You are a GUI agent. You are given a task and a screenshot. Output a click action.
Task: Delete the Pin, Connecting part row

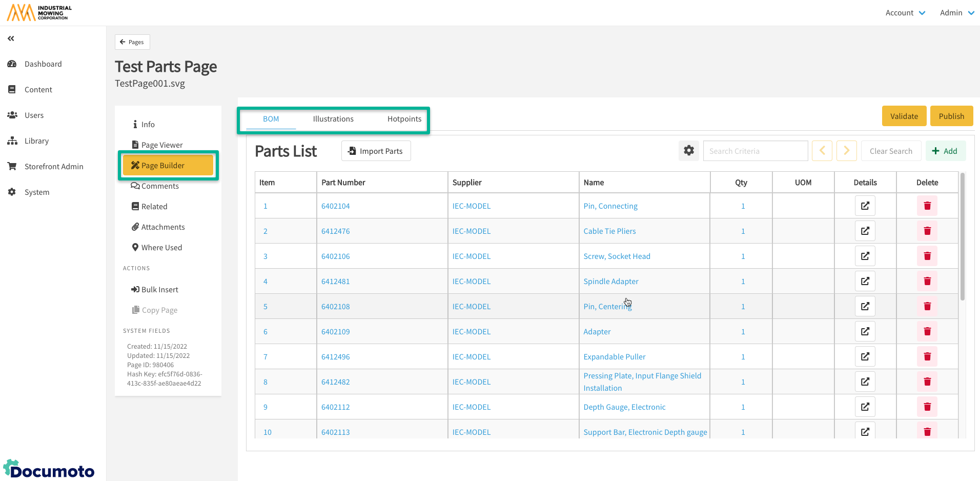[927, 206]
